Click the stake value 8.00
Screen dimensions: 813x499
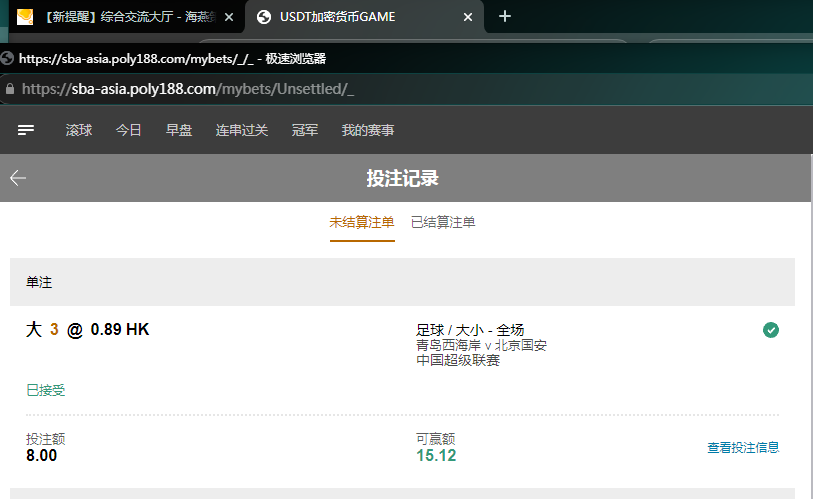coord(41,455)
